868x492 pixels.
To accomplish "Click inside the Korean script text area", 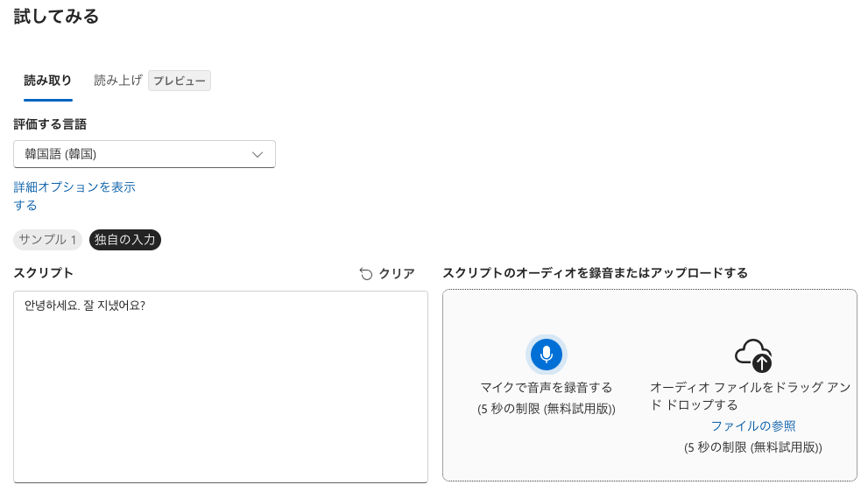I will (x=221, y=386).
